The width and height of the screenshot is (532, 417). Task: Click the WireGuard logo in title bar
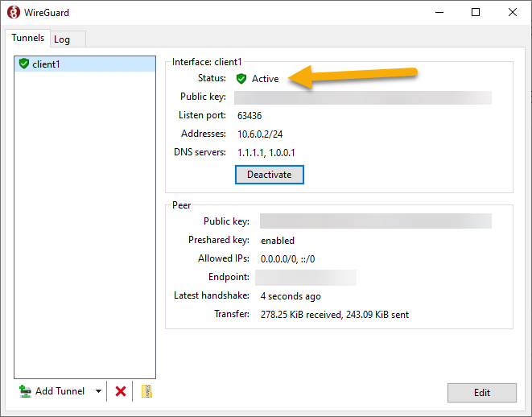coord(14,12)
